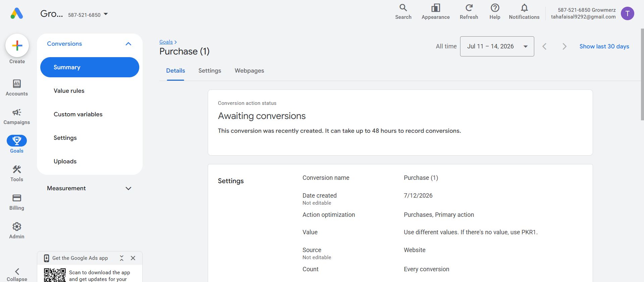The height and width of the screenshot is (282, 644).
Task: Open the account avatar T
Action: 627,13
